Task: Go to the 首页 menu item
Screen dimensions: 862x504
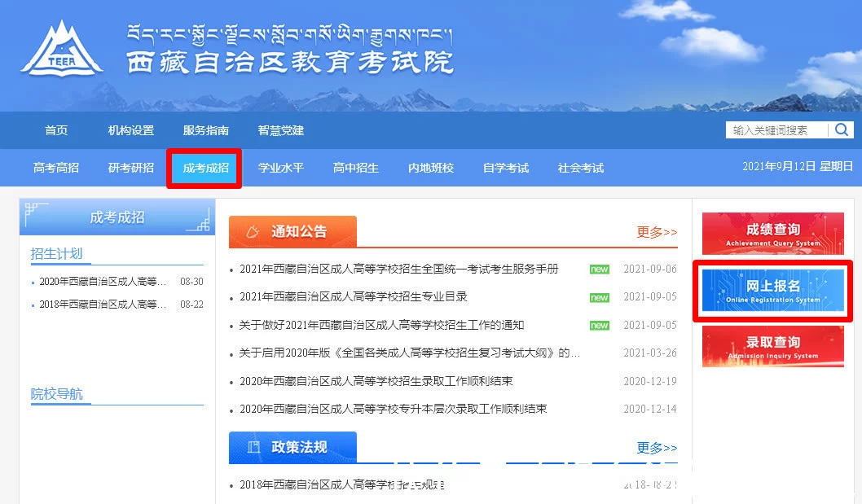Action: point(56,130)
